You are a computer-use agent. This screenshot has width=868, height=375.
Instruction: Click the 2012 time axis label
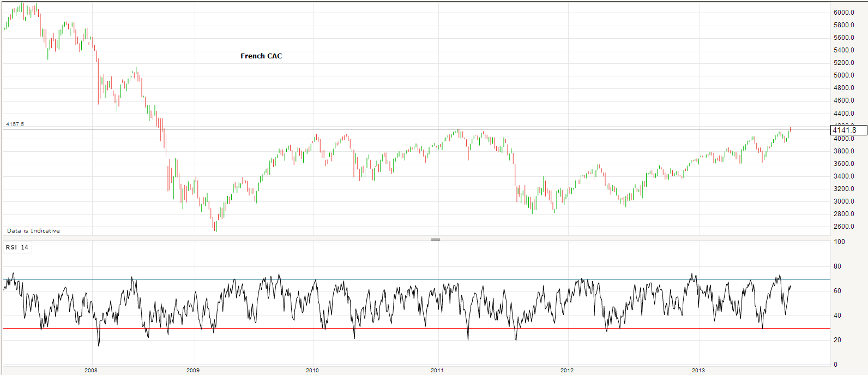[x=567, y=371]
